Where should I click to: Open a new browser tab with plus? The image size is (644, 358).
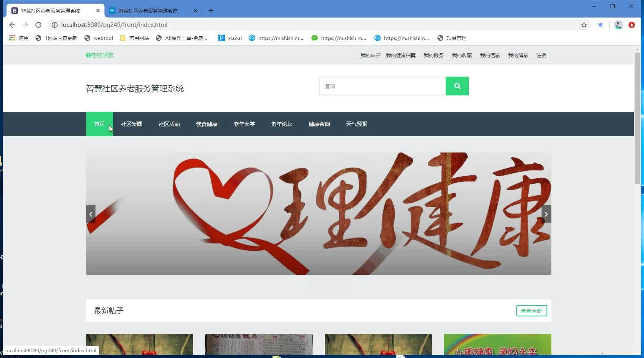tap(211, 11)
